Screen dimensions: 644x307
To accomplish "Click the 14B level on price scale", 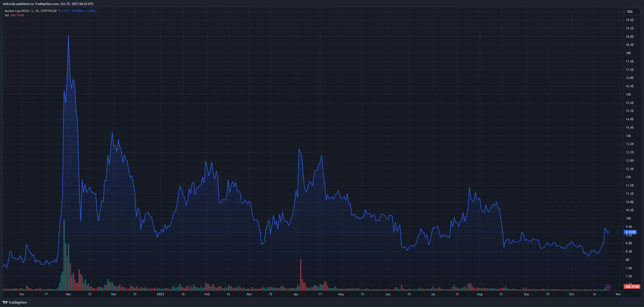I will (628, 136).
